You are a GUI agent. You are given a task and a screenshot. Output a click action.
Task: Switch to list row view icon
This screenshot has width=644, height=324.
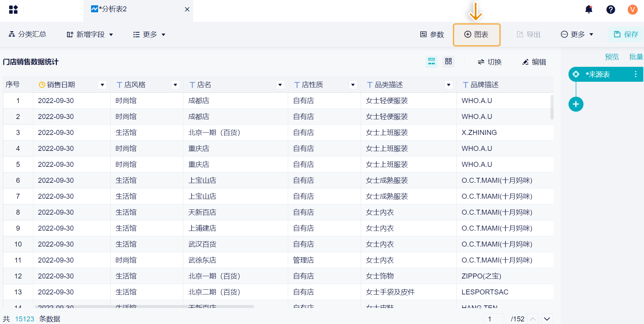432,61
